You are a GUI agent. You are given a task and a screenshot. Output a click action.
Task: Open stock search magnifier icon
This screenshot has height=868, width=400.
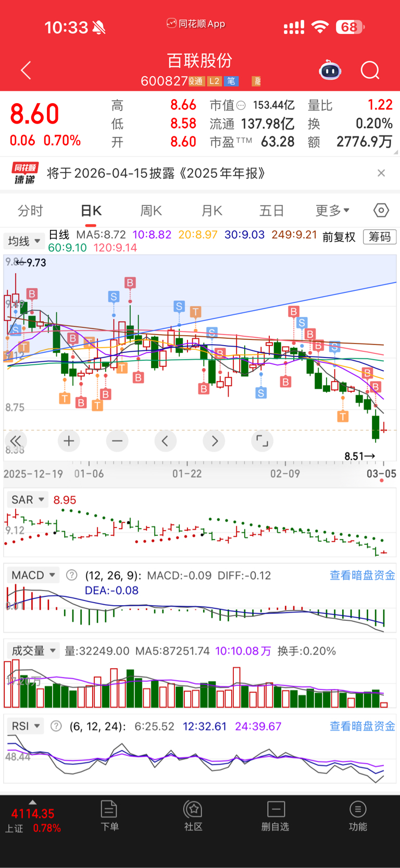370,70
